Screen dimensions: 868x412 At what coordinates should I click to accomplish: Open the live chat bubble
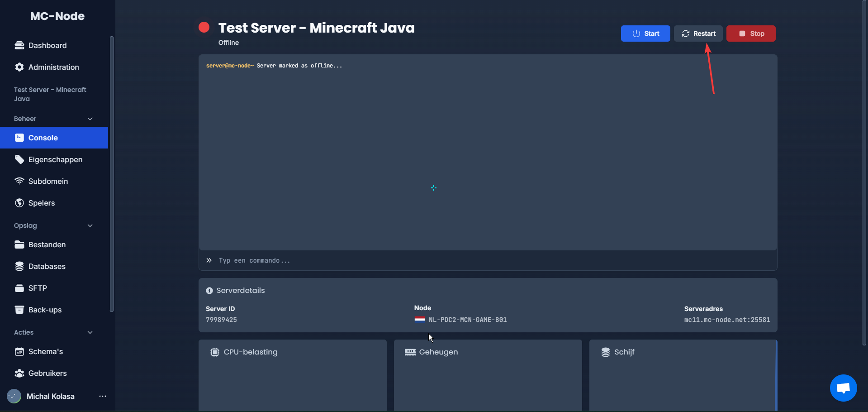point(844,388)
